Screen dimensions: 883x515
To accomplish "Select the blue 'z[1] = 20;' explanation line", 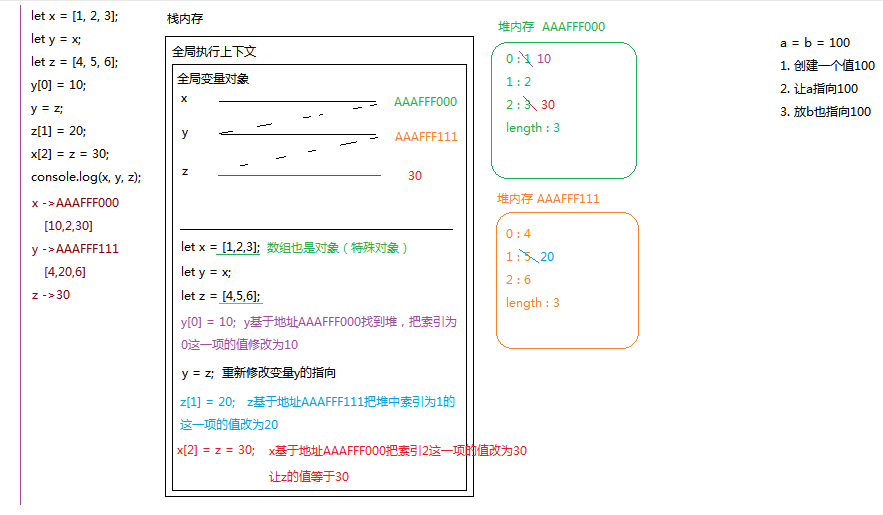I will point(318,402).
